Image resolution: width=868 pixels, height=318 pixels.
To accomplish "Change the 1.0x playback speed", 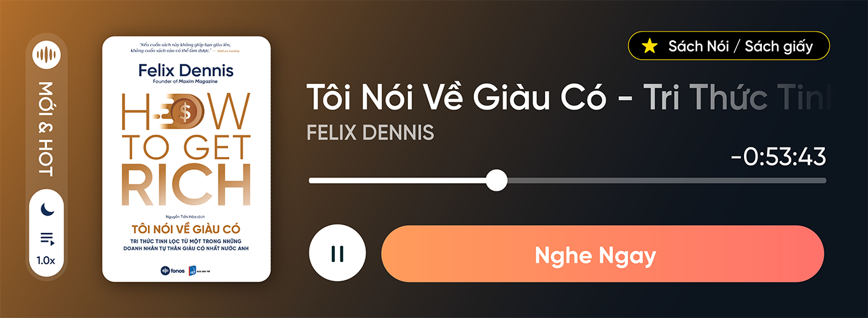I will point(46,260).
